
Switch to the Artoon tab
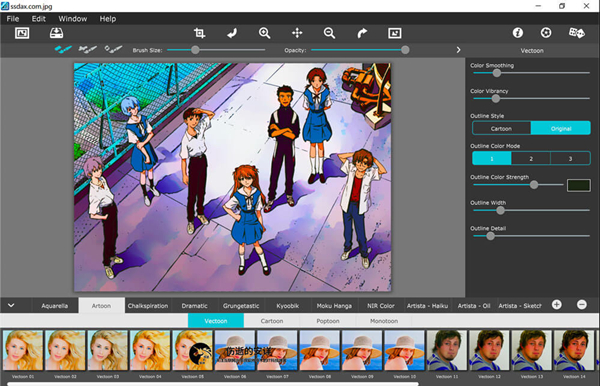coord(101,306)
